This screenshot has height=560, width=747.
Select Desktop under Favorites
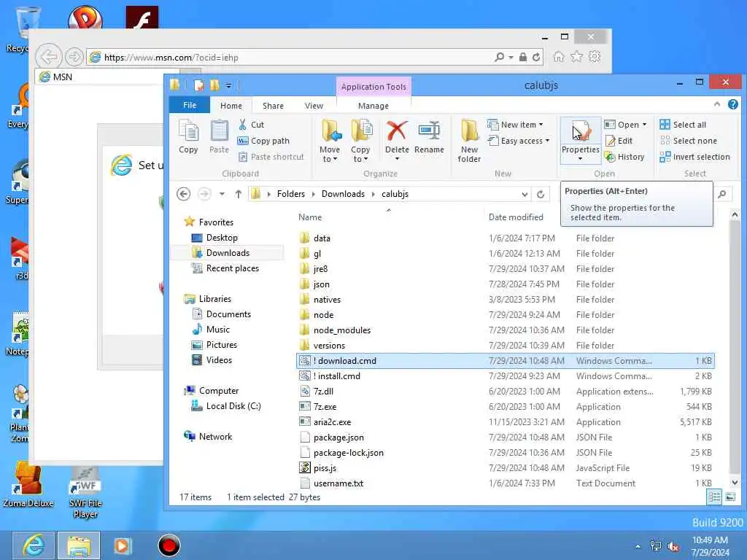[222, 238]
